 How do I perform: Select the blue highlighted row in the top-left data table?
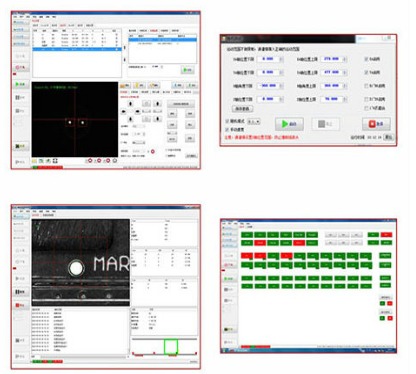[77, 49]
